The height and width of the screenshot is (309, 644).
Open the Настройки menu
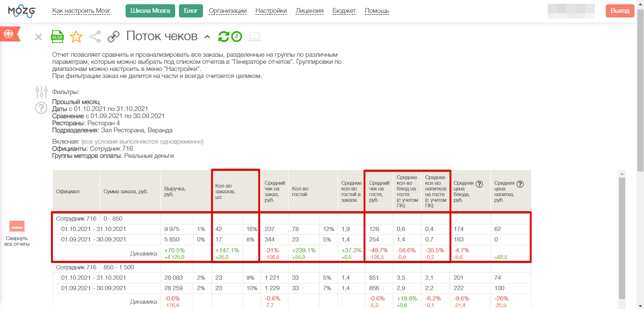point(271,11)
